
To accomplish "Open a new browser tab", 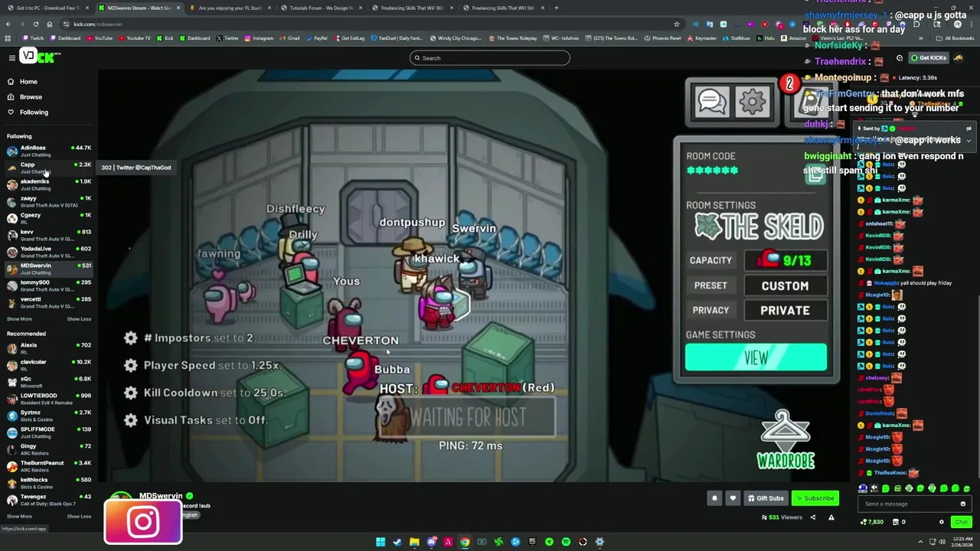I will [557, 8].
